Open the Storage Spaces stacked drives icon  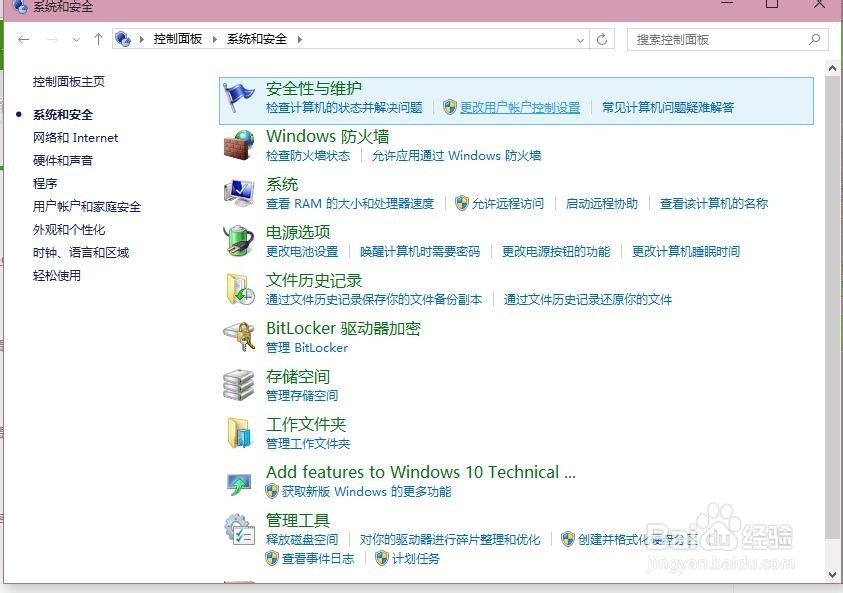click(239, 385)
